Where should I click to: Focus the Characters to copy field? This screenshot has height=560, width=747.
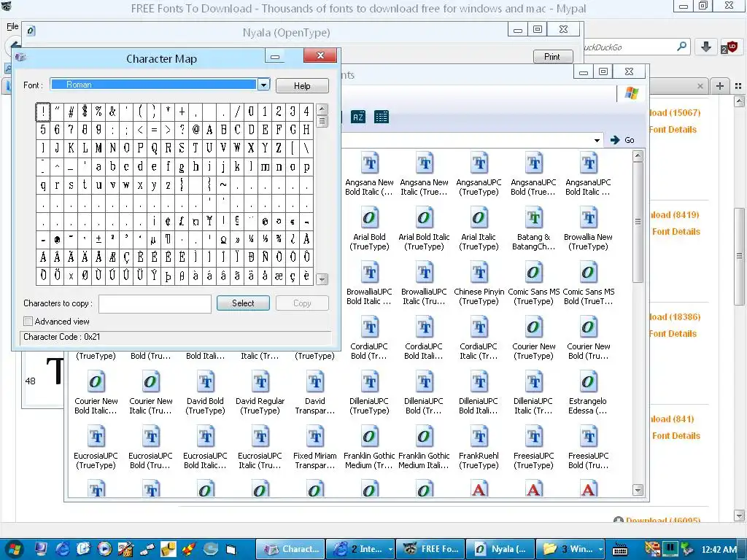(x=155, y=304)
